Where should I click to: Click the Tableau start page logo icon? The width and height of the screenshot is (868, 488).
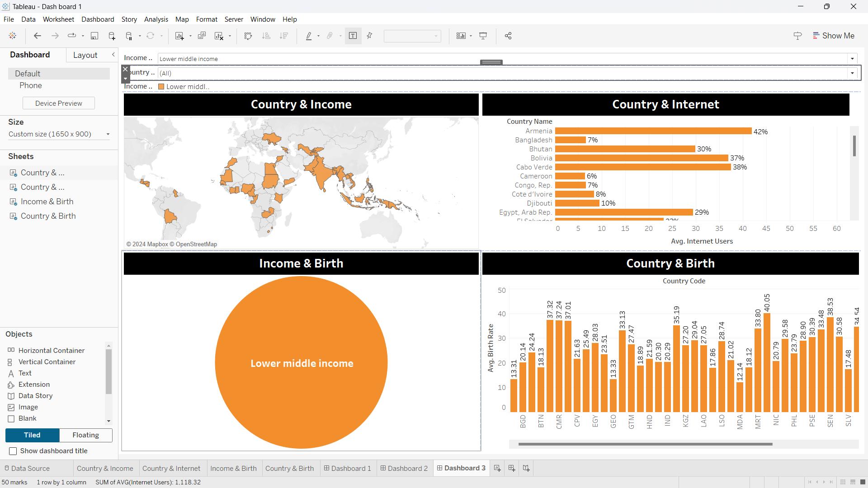13,36
